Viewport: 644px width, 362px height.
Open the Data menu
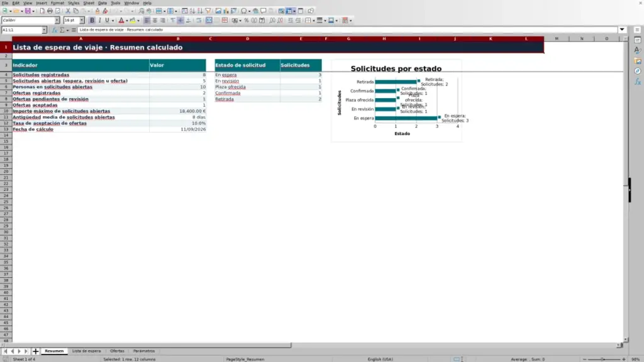tap(103, 3)
